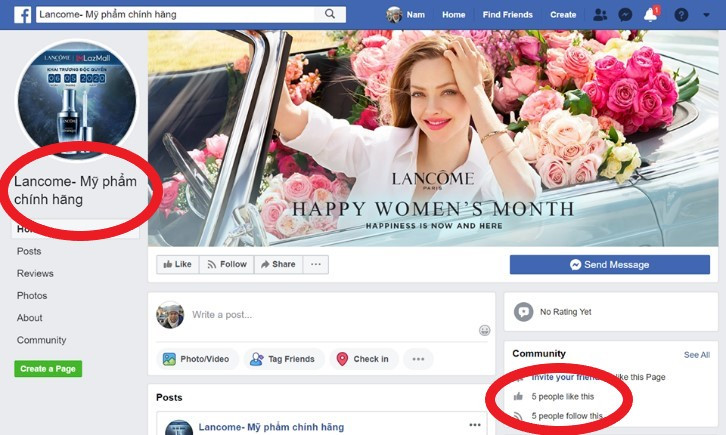Open the Messenger icon in top bar

(625, 15)
